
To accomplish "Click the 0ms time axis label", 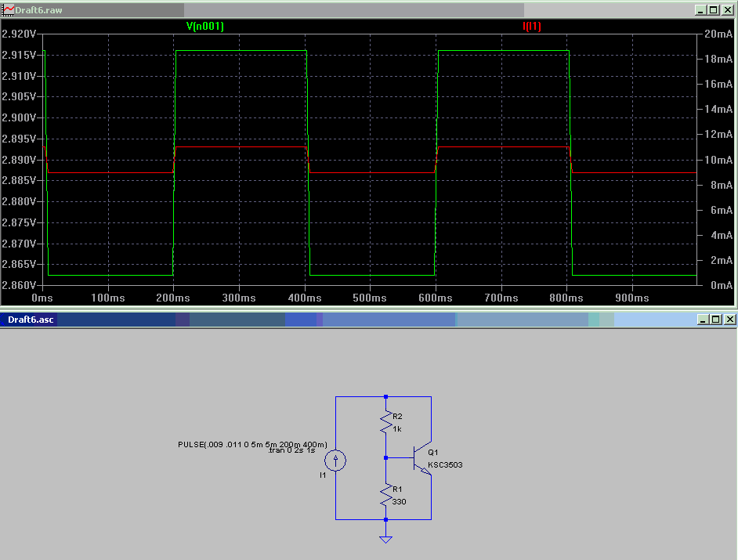I will (x=42, y=298).
